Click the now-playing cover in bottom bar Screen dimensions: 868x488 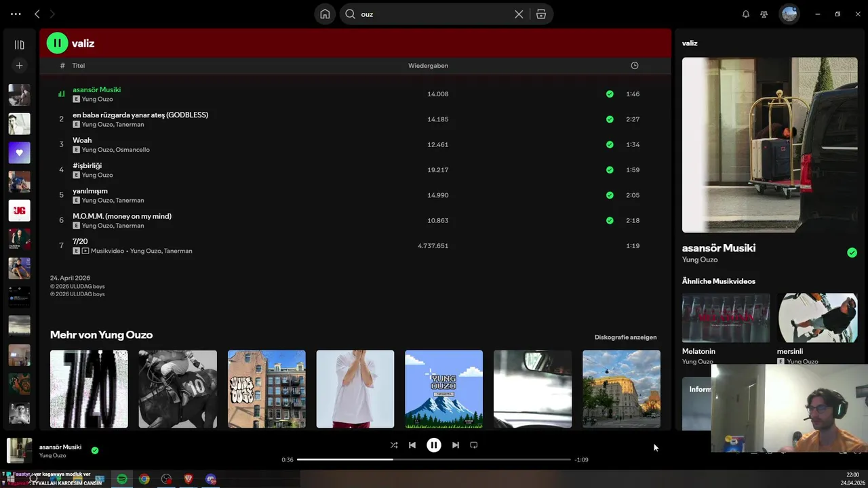19,450
